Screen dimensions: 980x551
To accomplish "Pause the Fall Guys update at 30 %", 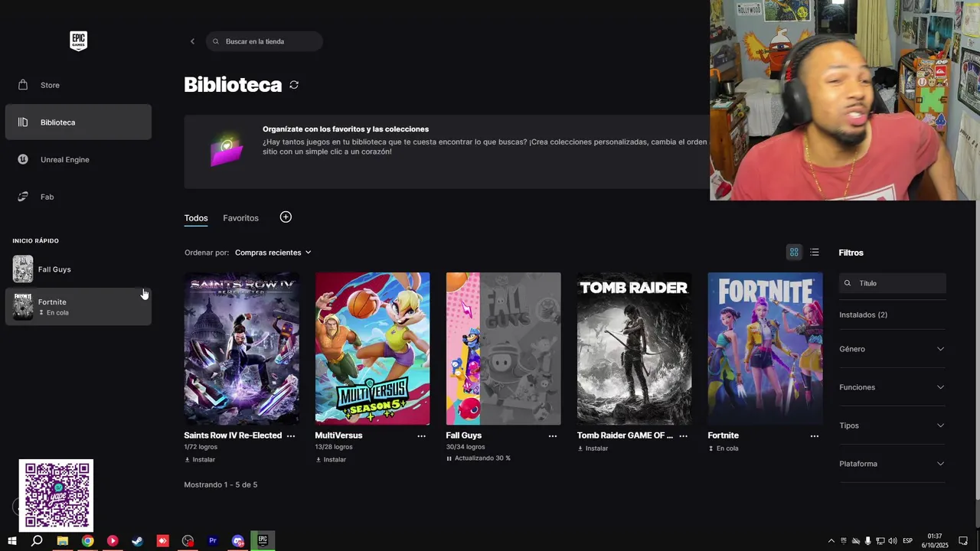I will pos(449,458).
